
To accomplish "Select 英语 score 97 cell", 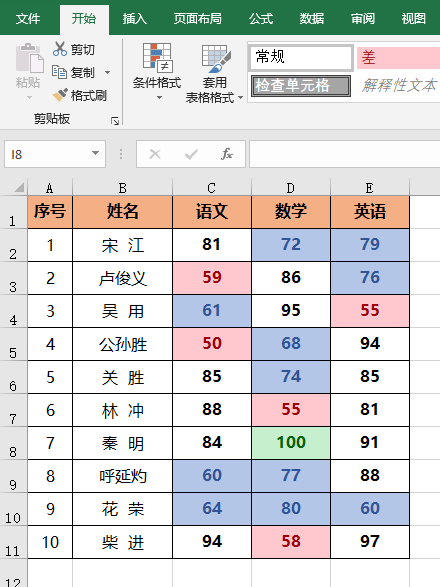I will [x=370, y=542].
